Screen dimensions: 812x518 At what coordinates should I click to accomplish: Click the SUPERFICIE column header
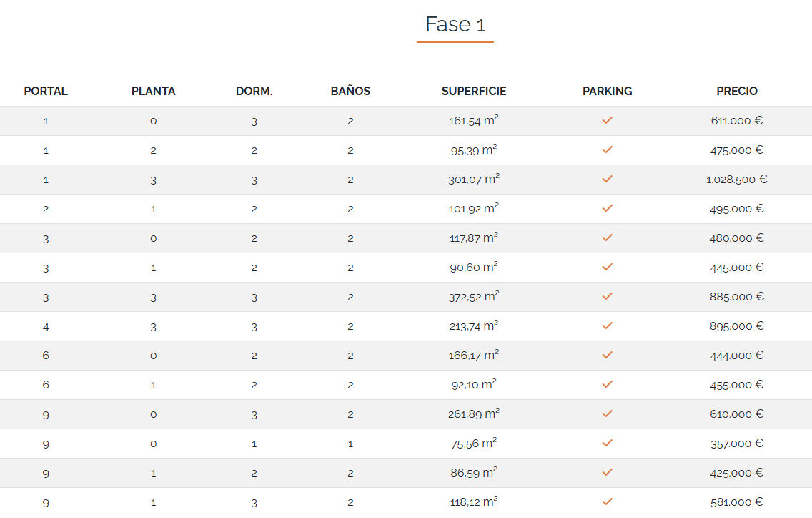click(474, 92)
